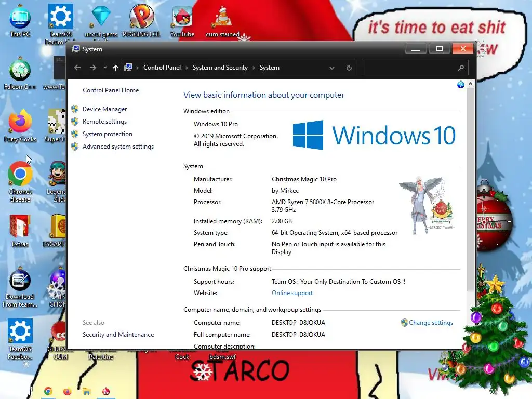This screenshot has width=532, height=399.
Task: Click the Christmas angel OEM logo
Action: [x=427, y=206]
